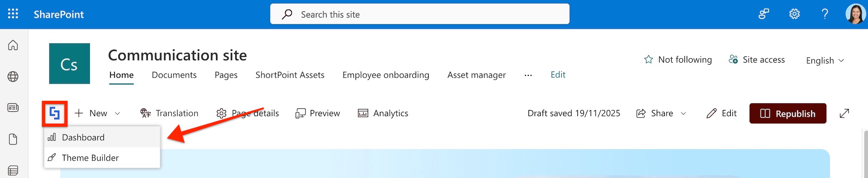Screen dimensions: 868x178
Task: Click the Republish button
Action: click(x=788, y=113)
